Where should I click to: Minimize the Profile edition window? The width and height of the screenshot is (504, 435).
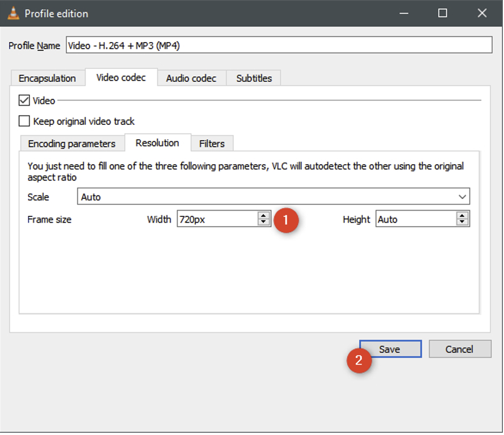pyautogui.click(x=404, y=13)
